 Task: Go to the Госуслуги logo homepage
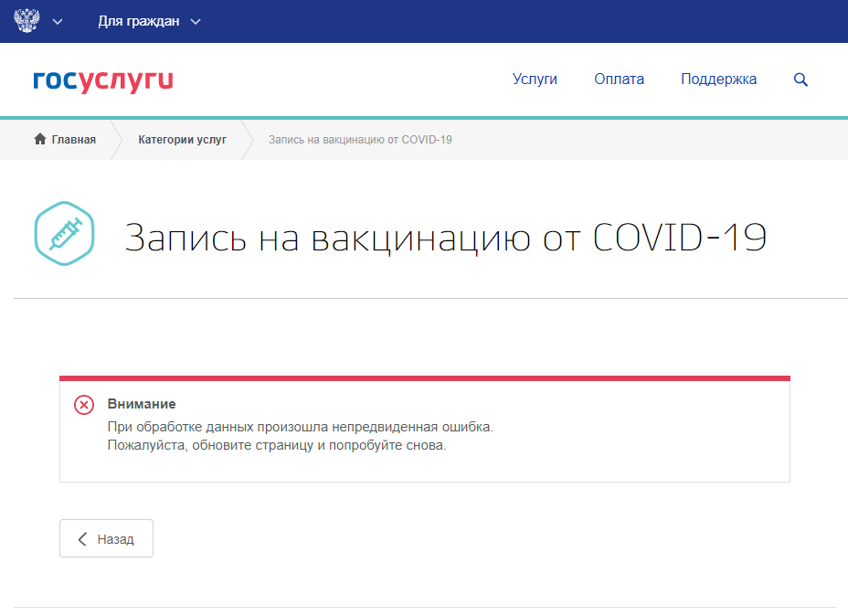coord(102,80)
